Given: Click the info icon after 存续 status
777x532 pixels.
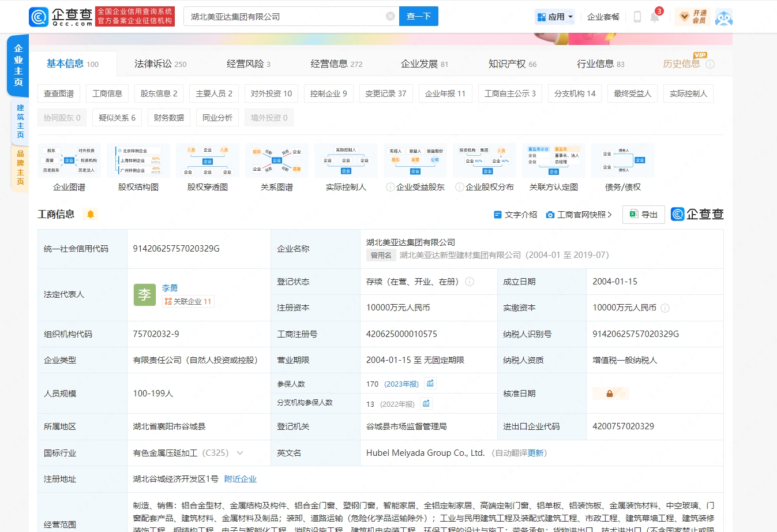Looking at the screenshot, I should tap(470, 282).
